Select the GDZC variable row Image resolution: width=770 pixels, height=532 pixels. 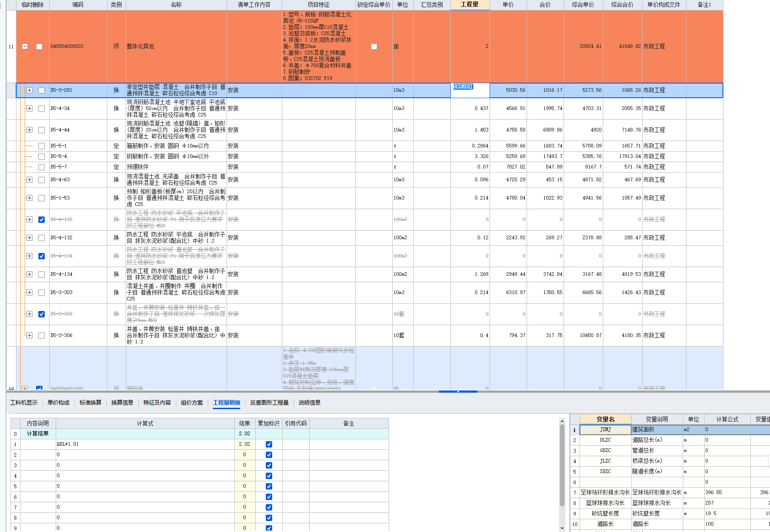coord(670,451)
